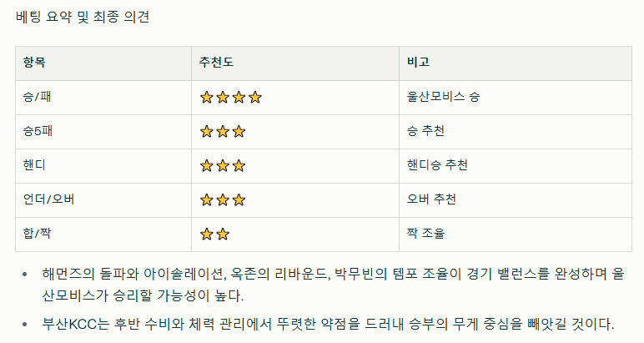Click the first star in the 합/짝 row
The width and height of the screenshot is (644, 343).
207,235
